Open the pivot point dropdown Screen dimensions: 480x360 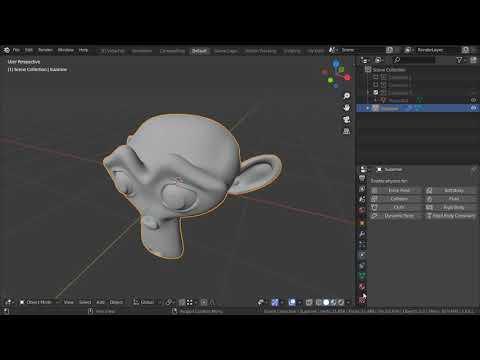click(170, 302)
